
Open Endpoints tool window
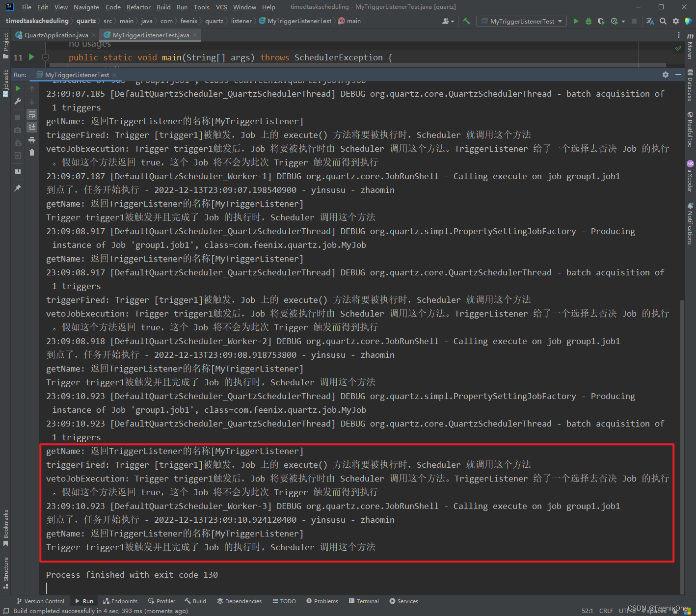(x=120, y=601)
